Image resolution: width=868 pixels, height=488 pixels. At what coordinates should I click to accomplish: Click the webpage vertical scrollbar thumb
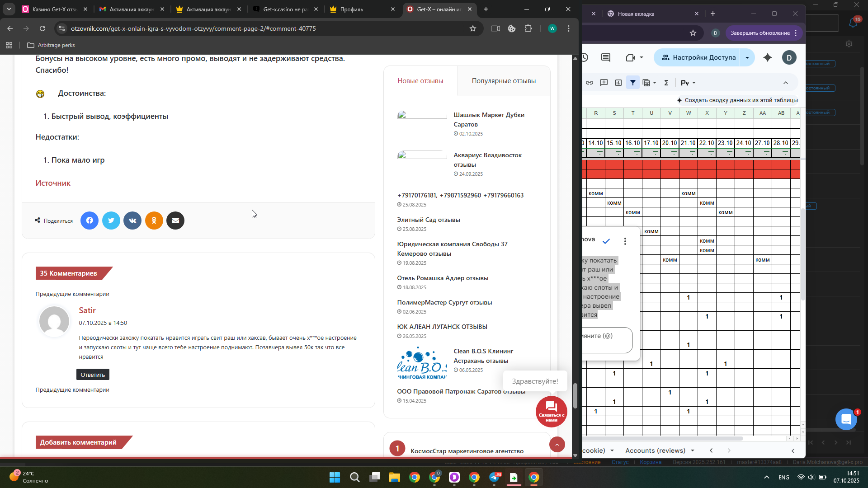575,395
